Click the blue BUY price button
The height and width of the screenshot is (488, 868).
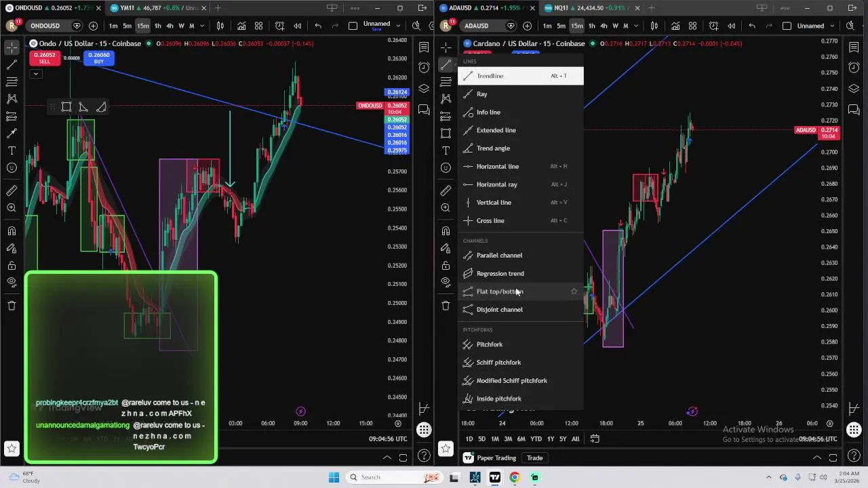(99, 58)
